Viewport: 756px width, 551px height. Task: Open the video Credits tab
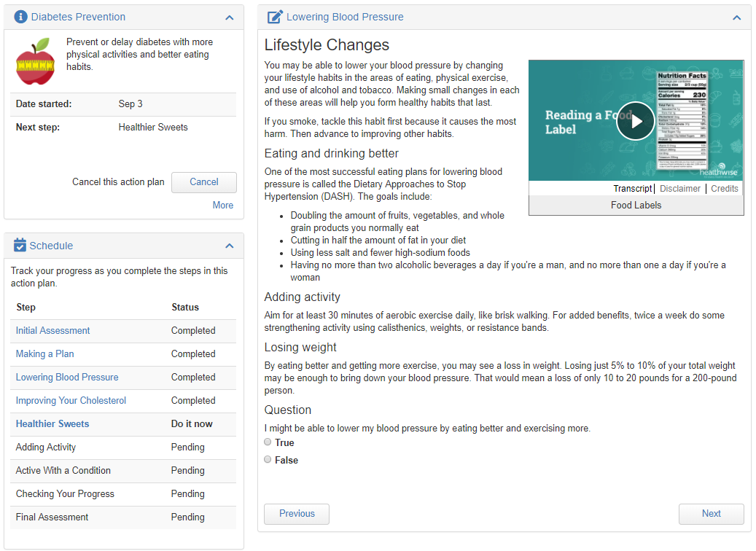[x=724, y=189]
